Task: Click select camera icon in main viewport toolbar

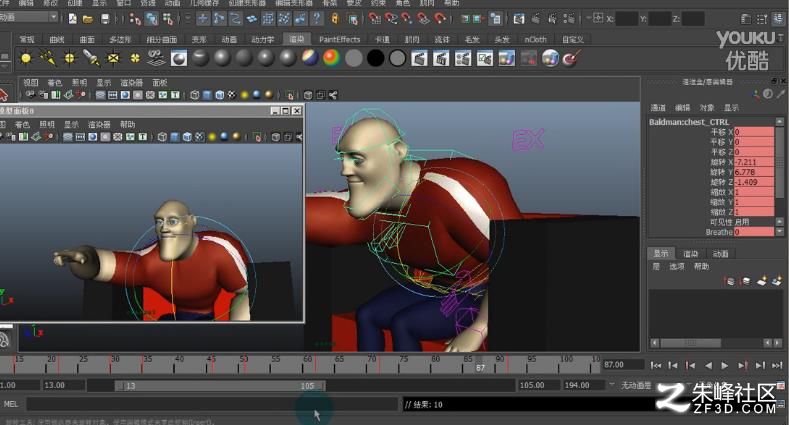Action: [30, 95]
